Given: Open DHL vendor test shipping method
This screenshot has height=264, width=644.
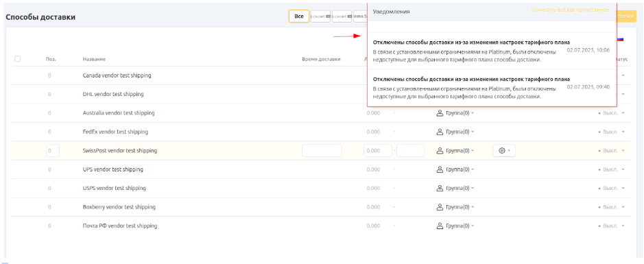Looking at the screenshot, I should click(113, 94).
